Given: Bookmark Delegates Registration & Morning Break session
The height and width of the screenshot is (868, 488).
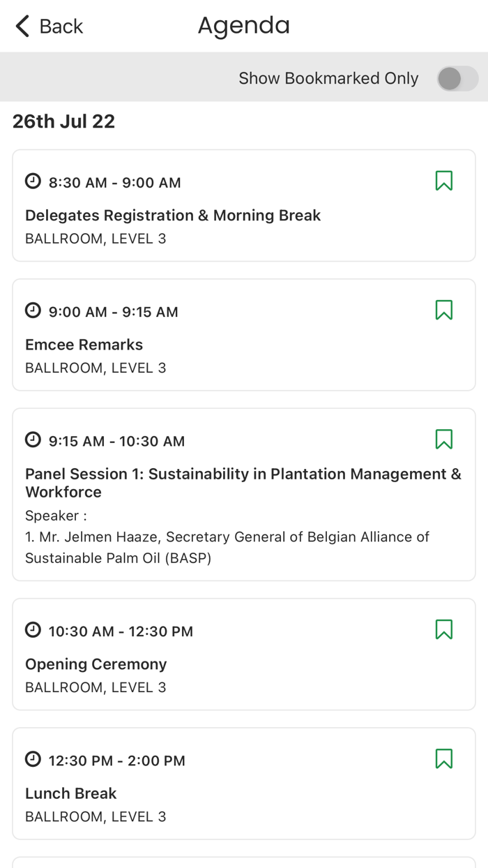Looking at the screenshot, I should click(444, 181).
